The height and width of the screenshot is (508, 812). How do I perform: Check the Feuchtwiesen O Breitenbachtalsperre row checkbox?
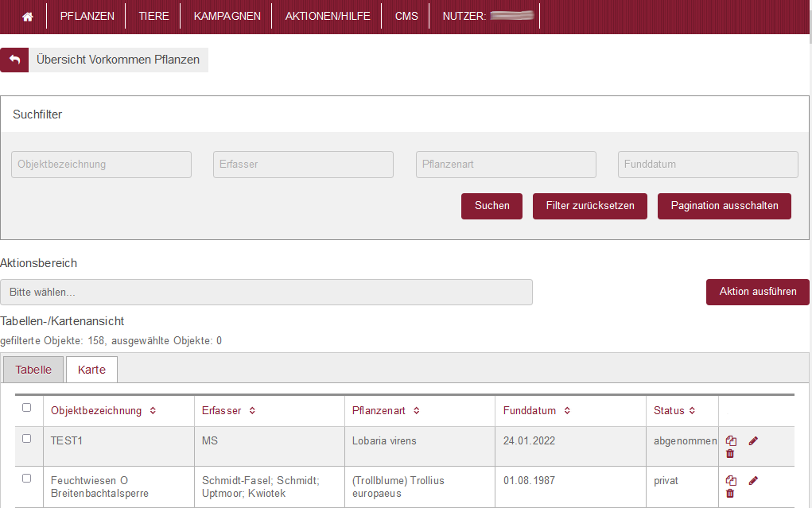[x=27, y=479]
